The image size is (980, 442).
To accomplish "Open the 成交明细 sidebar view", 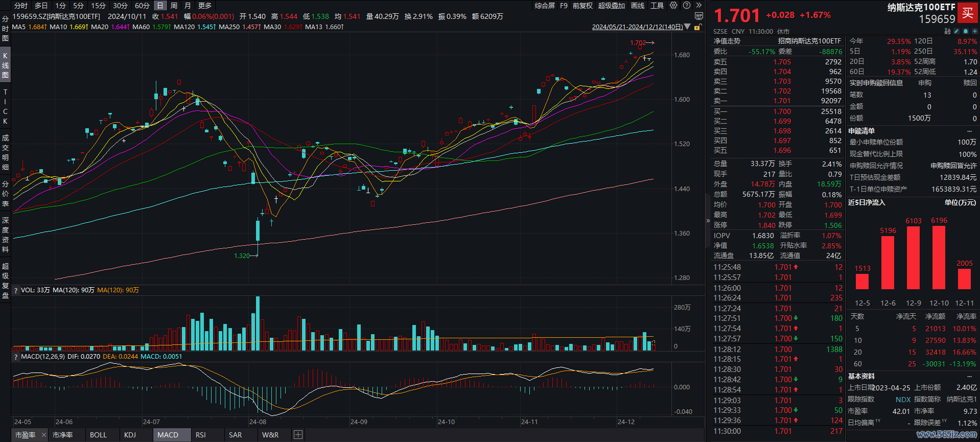I will pyautogui.click(x=5, y=152).
